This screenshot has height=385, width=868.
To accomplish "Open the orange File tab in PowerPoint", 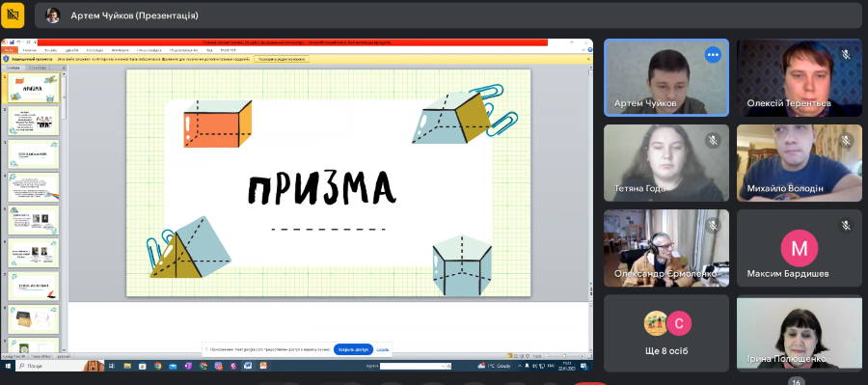I will (x=10, y=50).
